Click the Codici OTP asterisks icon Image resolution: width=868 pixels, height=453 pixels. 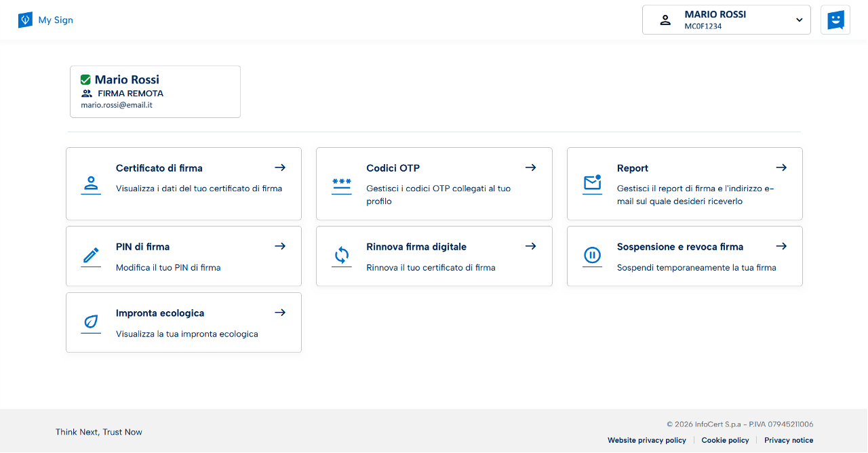342,183
